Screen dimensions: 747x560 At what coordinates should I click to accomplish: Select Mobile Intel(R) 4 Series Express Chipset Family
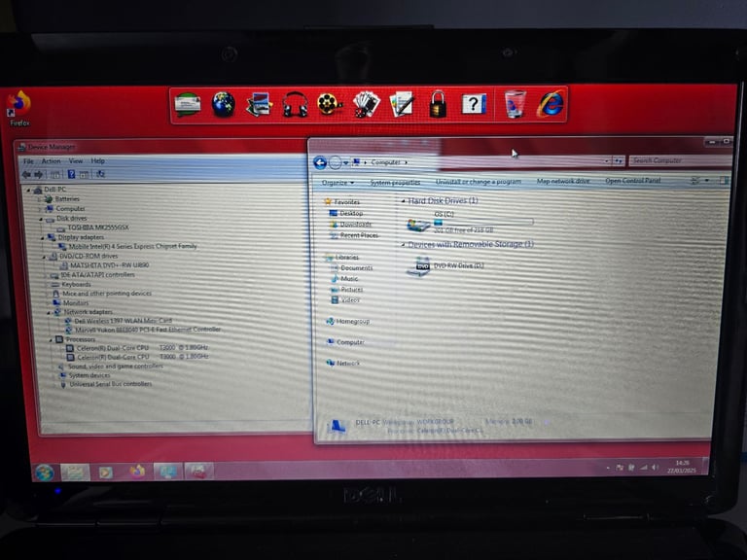(x=127, y=247)
